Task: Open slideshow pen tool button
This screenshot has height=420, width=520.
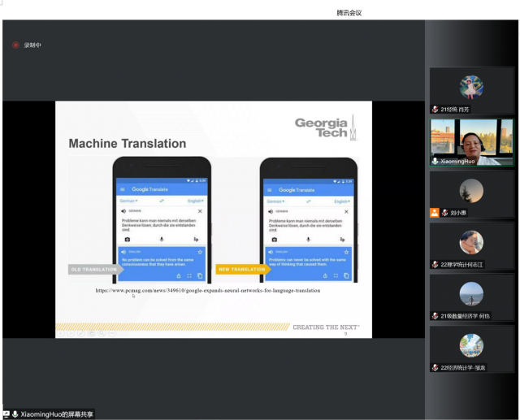Action: click(x=81, y=333)
